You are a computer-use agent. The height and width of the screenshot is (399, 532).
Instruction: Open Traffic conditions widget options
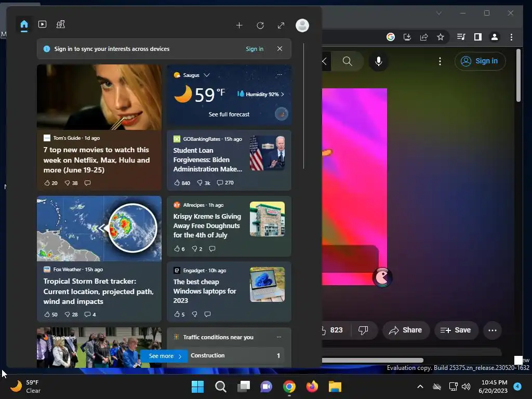tap(279, 337)
